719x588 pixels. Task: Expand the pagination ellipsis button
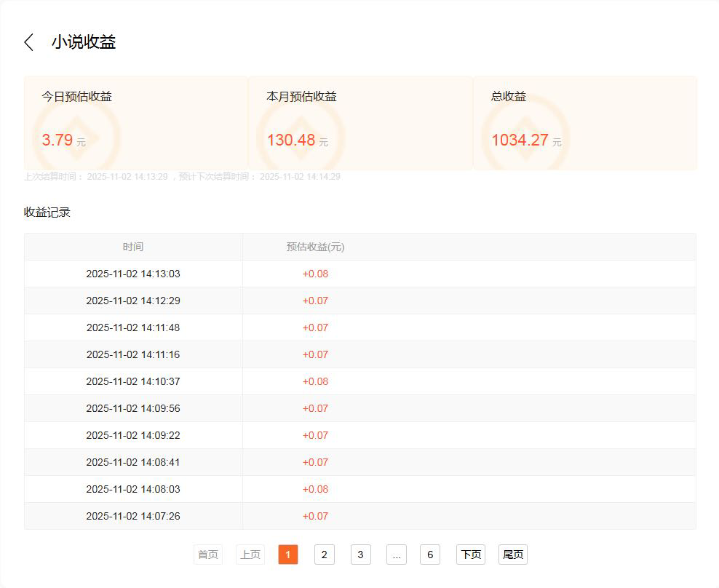click(x=396, y=555)
